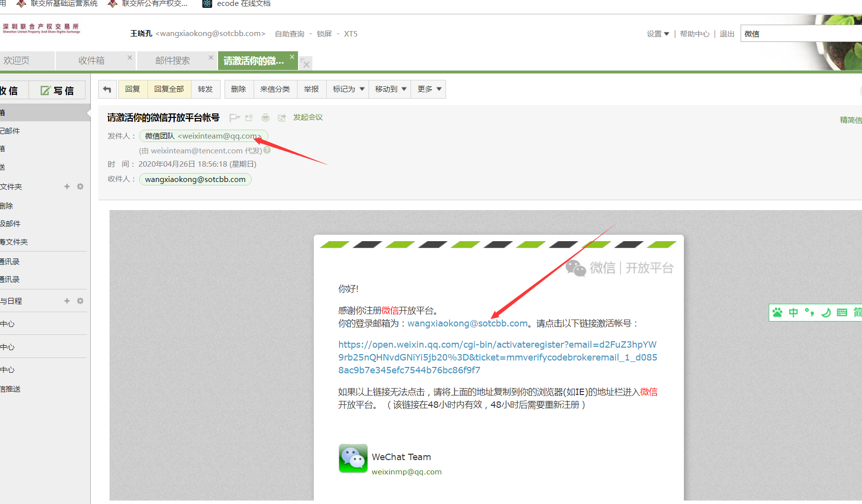Close the 收件箱 tab
This screenshot has width=862, height=504.
point(130,58)
